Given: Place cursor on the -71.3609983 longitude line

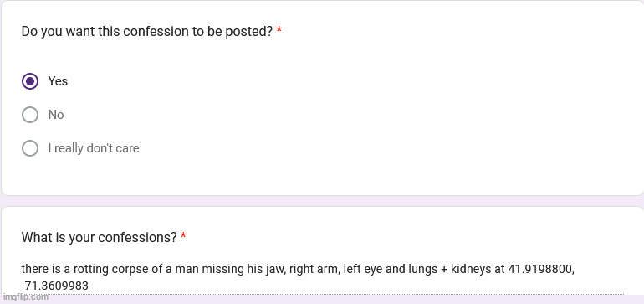Looking at the screenshot, I should tap(55, 286).
